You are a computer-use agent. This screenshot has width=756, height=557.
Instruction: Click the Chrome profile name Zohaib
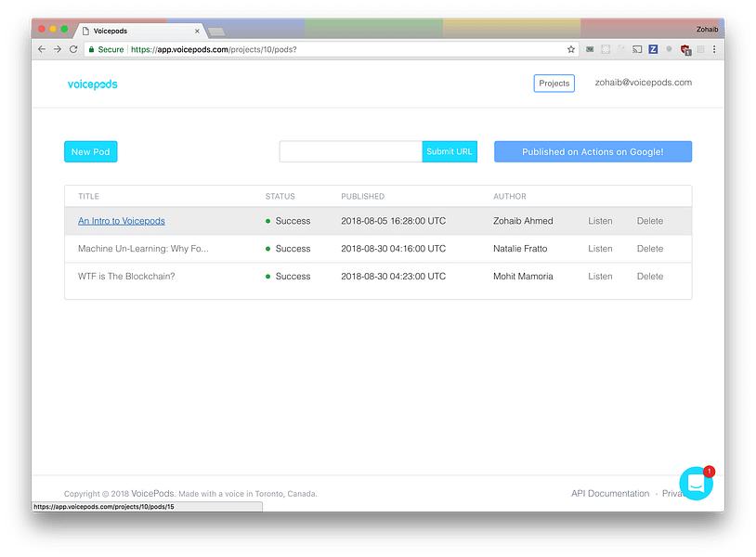pyautogui.click(x=707, y=30)
